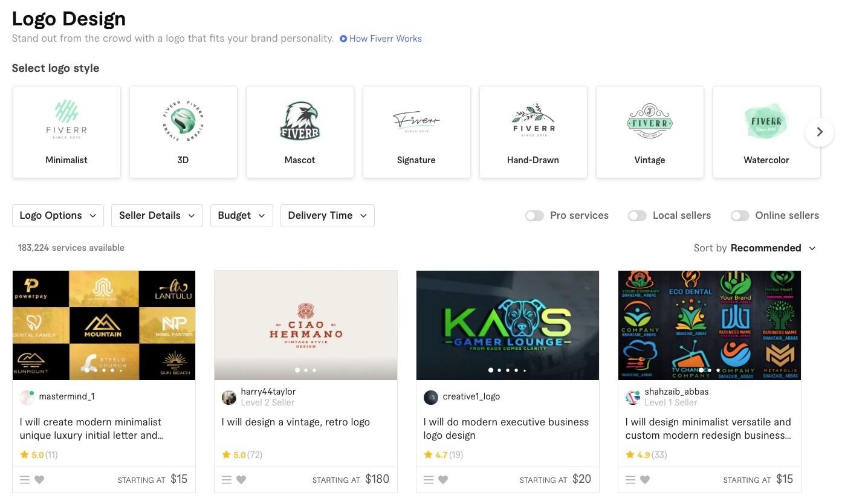Click the seller name harry44taylor
The height and width of the screenshot is (504, 842).
tap(268, 391)
